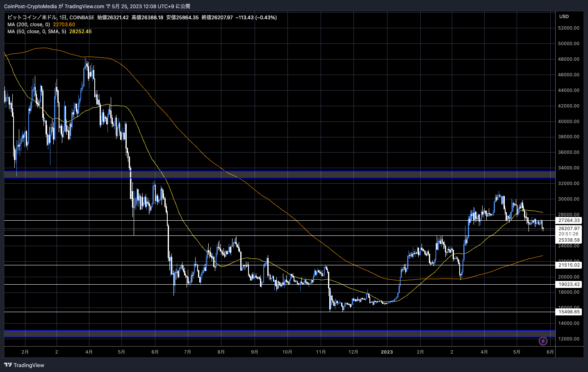The width and height of the screenshot is (588, 372).
Task: Click the 安値25864.35 low value
Action: [182, 18]
